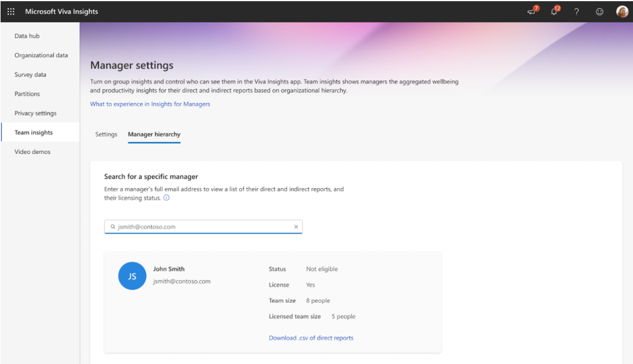Open What to experience in Insights link

click(x=150, y=104)
